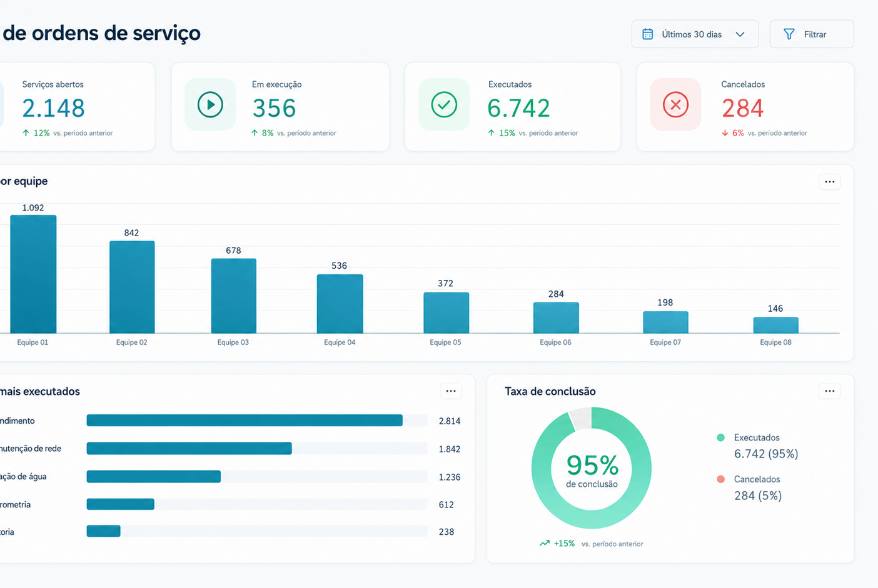Click the calendar icon in the date selector
The image size is (878, 588).
[x=648, y=34]
